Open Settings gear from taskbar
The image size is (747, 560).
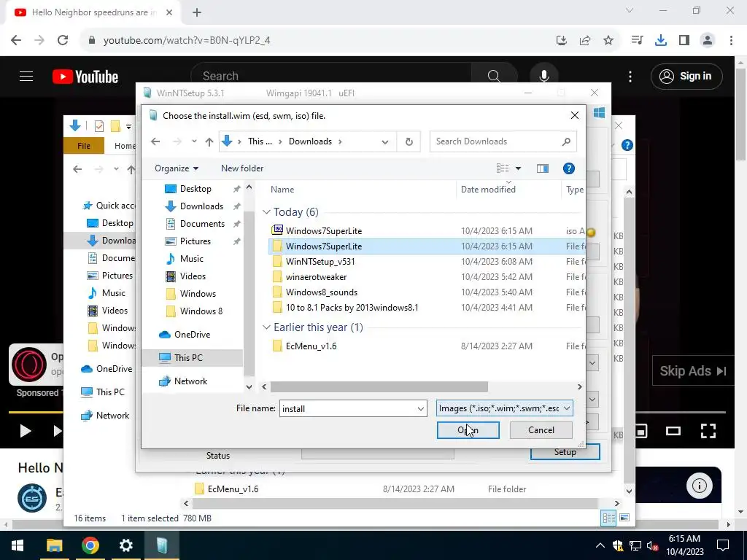[x=125, y=545]
